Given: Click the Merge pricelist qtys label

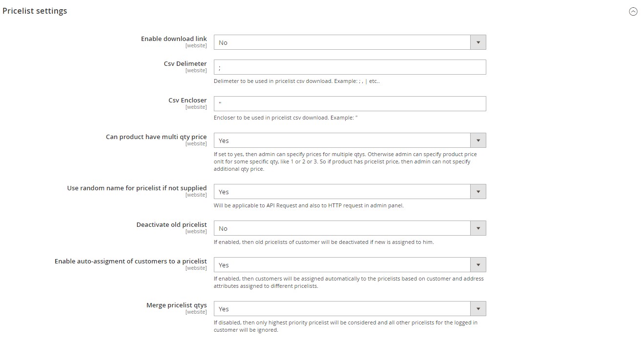Looking at the screenshot, I should pos(176,305).
